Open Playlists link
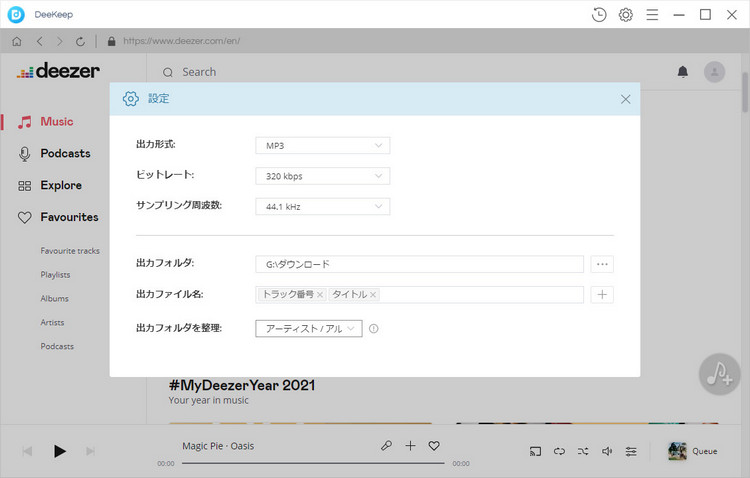 55,275
